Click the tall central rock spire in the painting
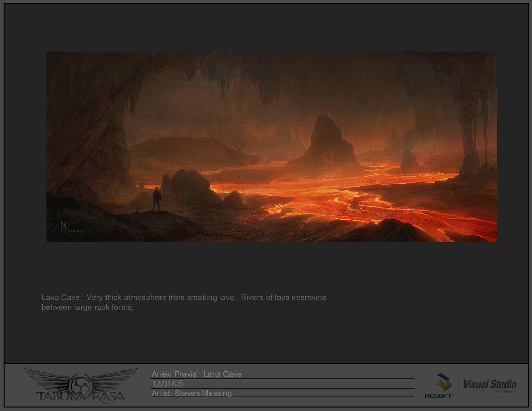Screen dimensions: 532x411 coord(325,141)
